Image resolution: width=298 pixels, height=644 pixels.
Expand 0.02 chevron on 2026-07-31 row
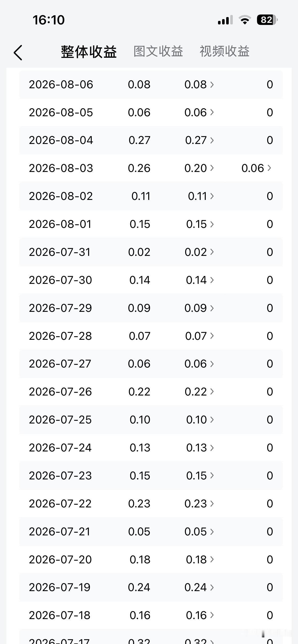(212, 252)
